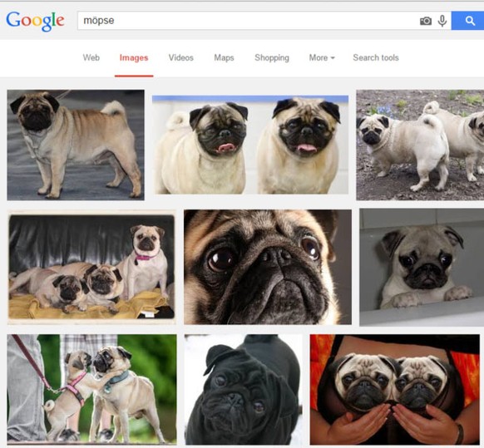
Task: Open the Search tools options
Action: (x=376, y=57)
